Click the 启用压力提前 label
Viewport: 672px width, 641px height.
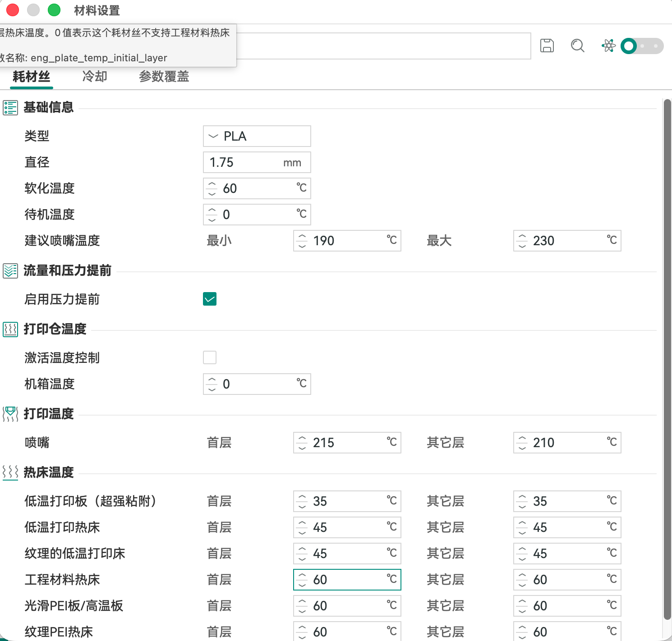(x=62, y=299)
